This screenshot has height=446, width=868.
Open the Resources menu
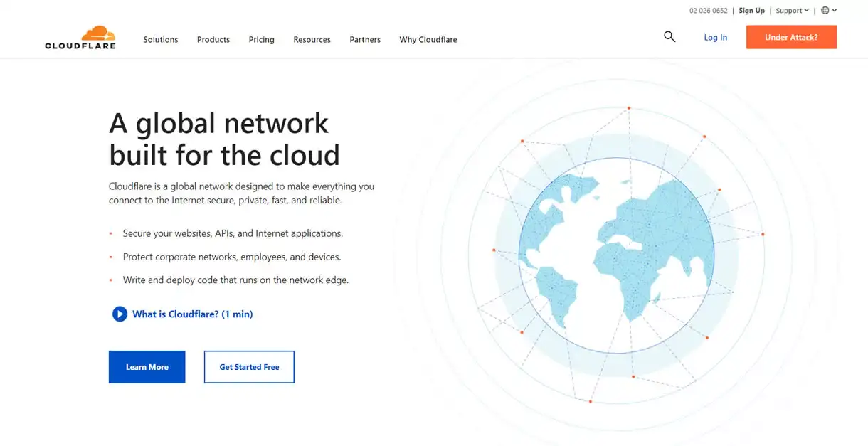click(312, 40)
